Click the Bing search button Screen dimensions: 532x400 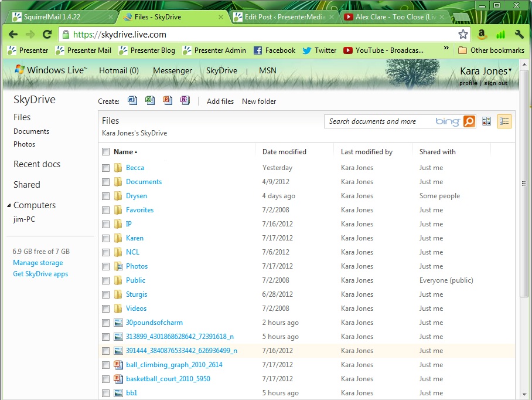469,121
